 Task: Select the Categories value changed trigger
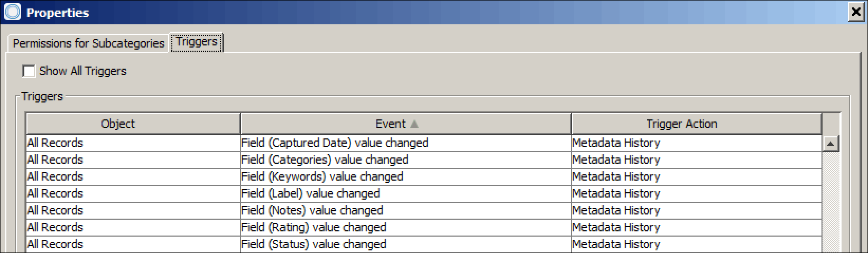point(325,160)
